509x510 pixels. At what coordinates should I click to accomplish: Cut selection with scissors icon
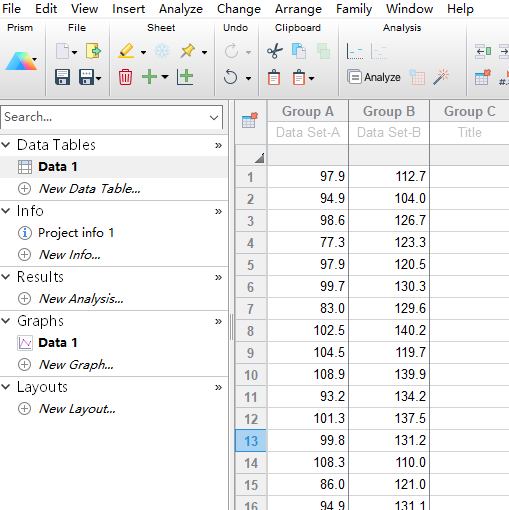coord(275,51)
